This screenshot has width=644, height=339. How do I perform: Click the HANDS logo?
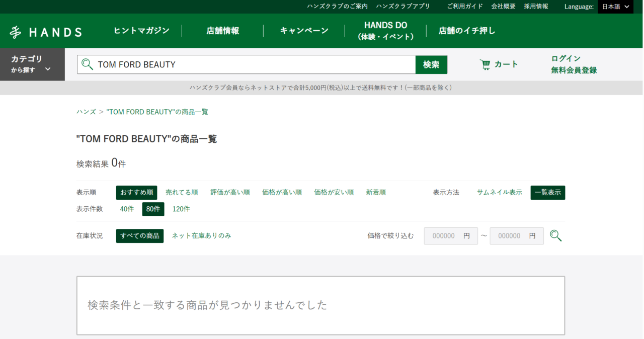point(46,32)
